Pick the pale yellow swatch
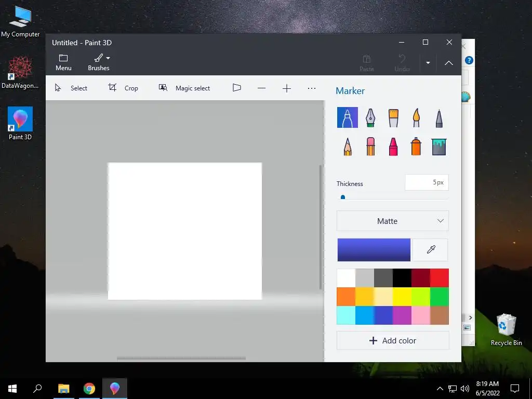532x399 pixels. [383, 297]
